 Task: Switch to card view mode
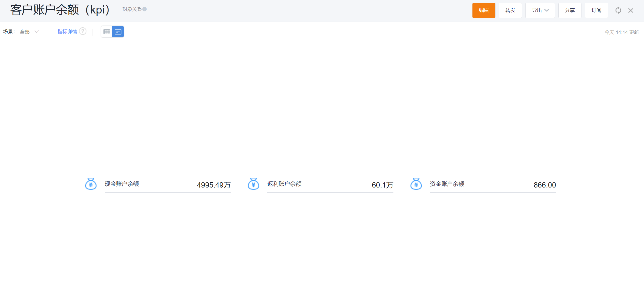tap(118, 32)
